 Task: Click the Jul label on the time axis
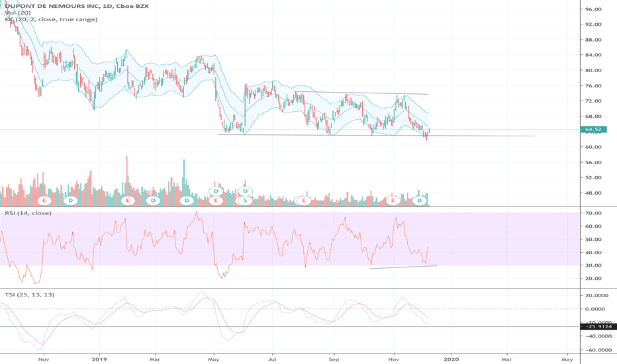click(x=272, y=359)
